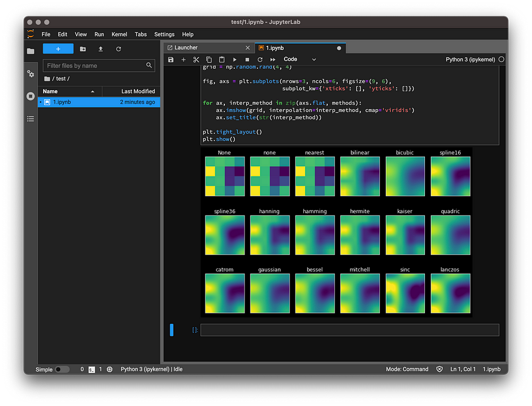Click the notebook trust shield icon
This screenshot has height=406, width=532.
click(440, 369)
